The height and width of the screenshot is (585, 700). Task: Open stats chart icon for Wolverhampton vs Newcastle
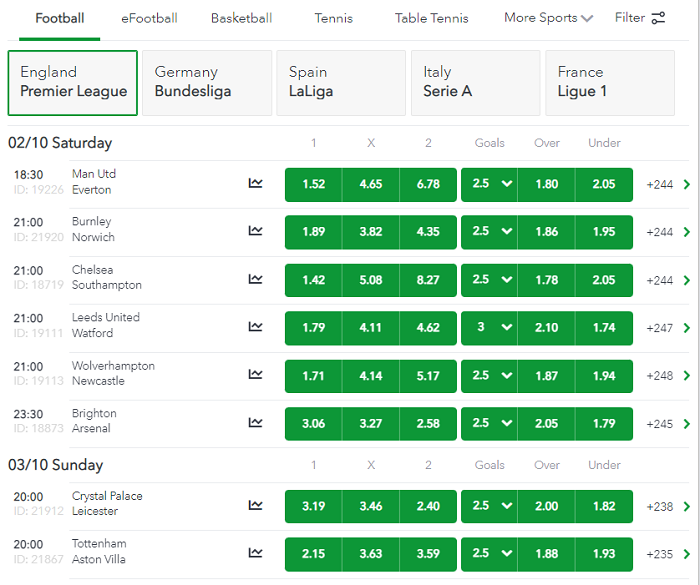[256, 375]
